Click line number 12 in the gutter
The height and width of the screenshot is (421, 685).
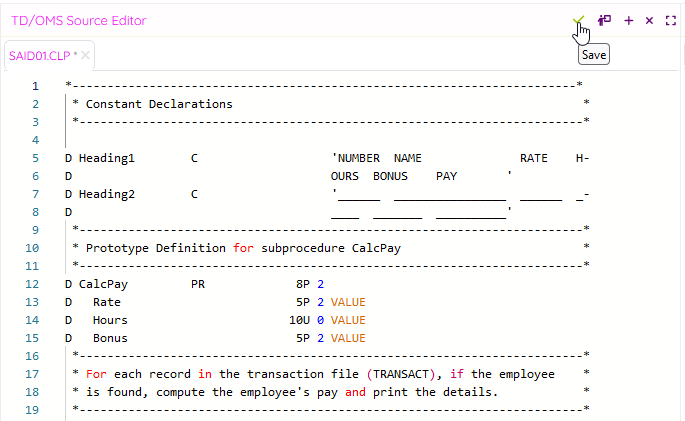point(34,284)
